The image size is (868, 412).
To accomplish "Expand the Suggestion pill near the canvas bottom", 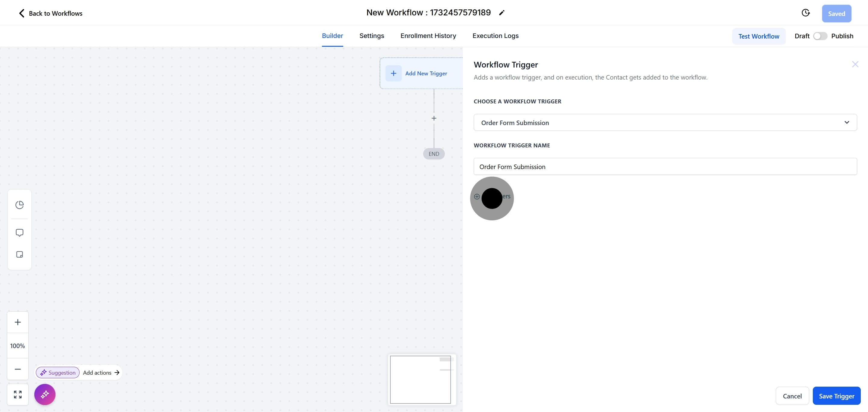I will [x=58, y=373].
